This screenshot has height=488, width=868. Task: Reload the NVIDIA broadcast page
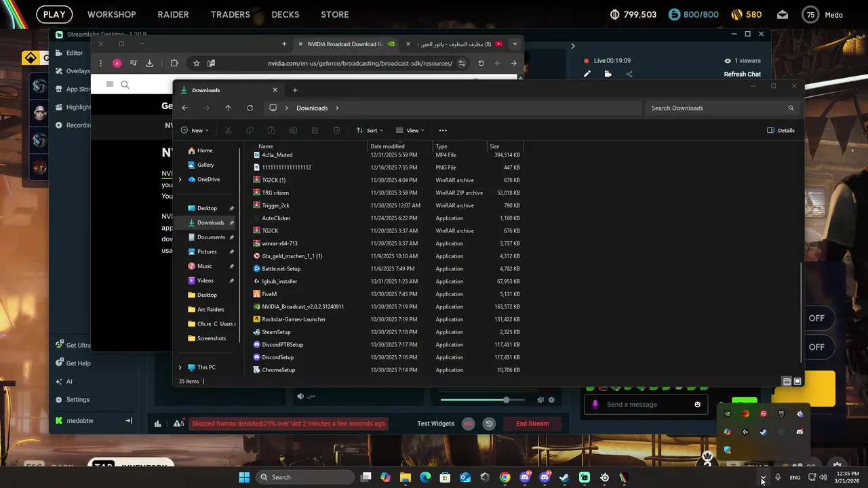481,63
